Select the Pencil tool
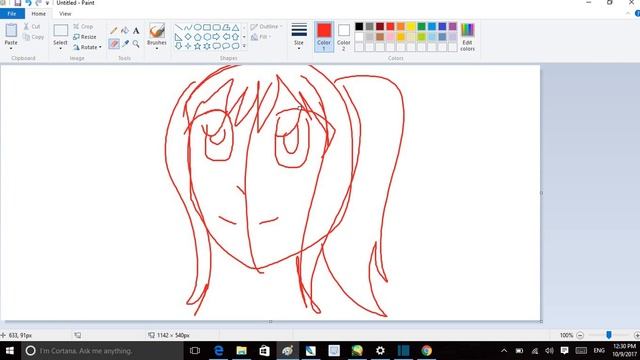Viewport: 640px width, 360px height. [114, 31]
